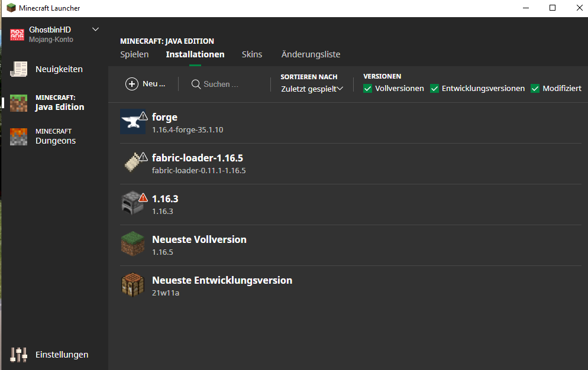Click the fabric-loader scroll icon
The image size is (588, 370).
point(133,163)
